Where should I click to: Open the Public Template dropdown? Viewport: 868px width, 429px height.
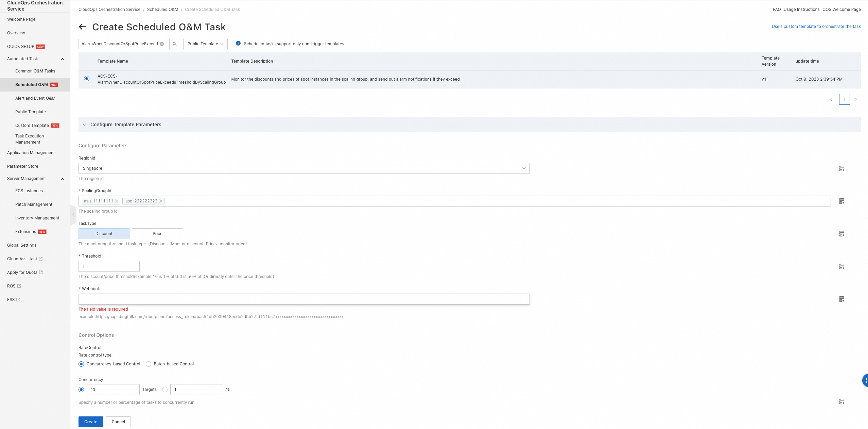205,44
